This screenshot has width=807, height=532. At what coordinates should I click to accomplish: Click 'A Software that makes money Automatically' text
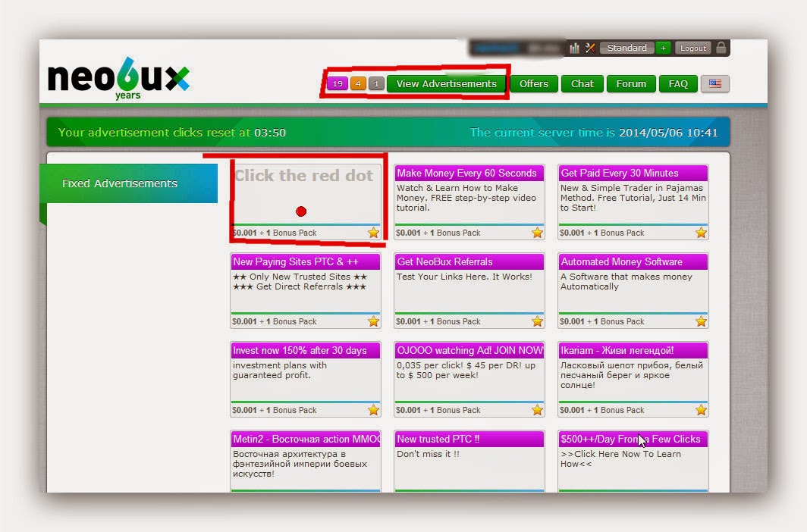[626, 282]
